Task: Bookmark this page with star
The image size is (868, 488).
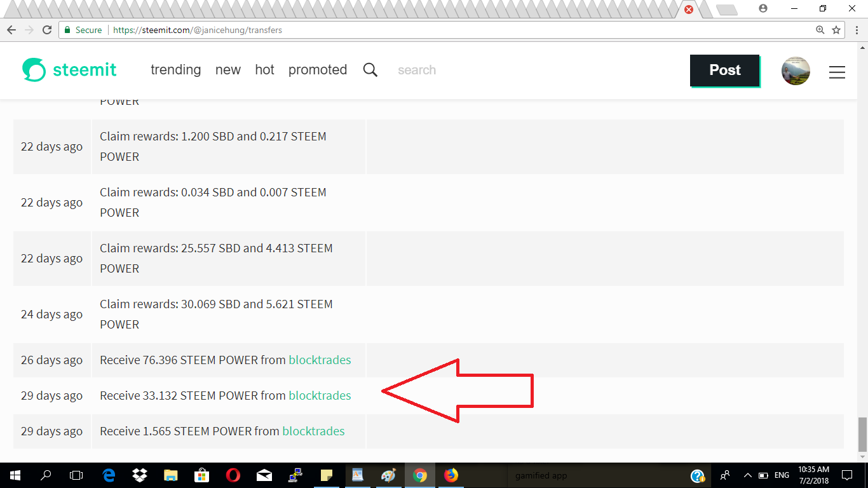Action: click(836, 30)
